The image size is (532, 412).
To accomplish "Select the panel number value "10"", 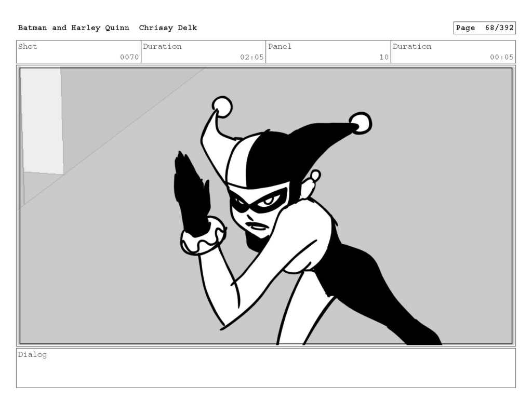I will (384, 57).
